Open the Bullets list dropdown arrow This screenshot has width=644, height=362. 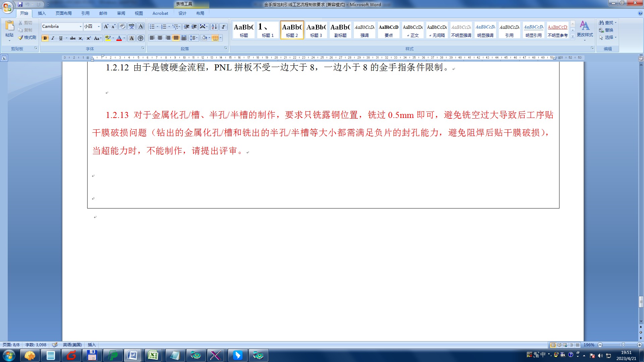click(158, 26)
